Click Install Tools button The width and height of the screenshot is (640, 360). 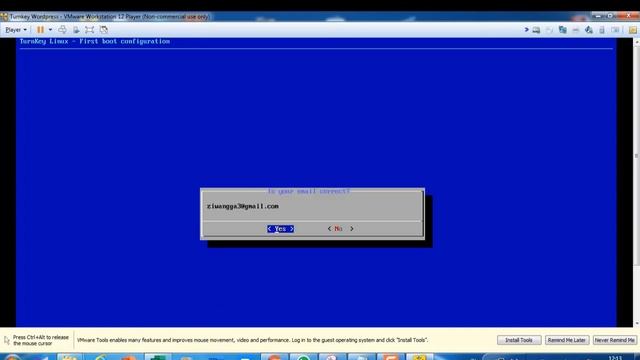coord(519,340)
